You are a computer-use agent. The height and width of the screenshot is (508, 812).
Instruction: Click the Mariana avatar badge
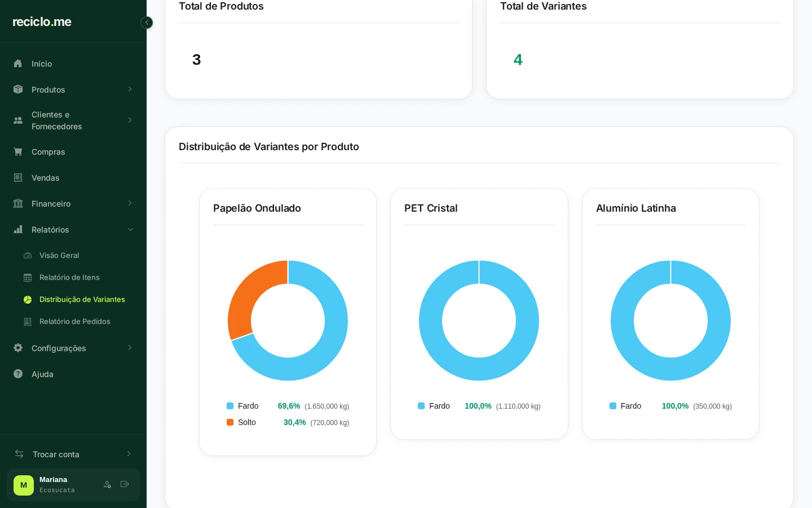pos(24,485)
